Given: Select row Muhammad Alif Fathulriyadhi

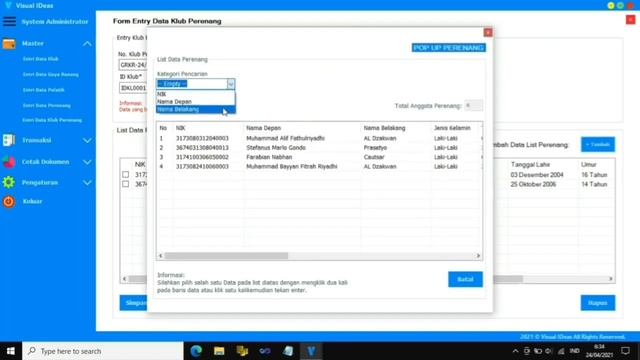Looking at the screenshot, I should point(319,138).
